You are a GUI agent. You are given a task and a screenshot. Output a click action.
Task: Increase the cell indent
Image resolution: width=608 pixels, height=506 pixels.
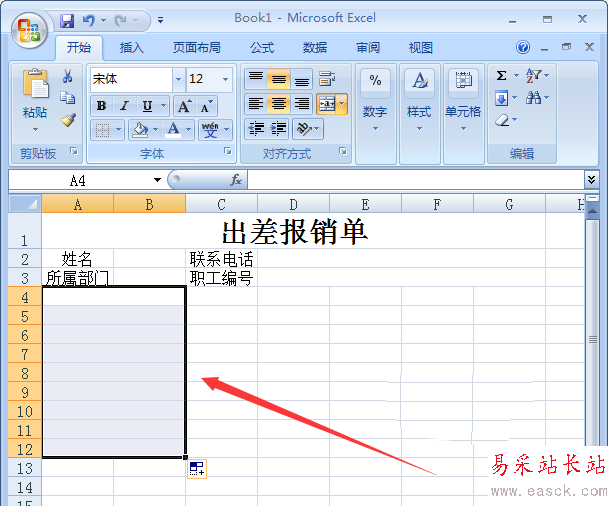pyautogui.click(x=278, y=129)
